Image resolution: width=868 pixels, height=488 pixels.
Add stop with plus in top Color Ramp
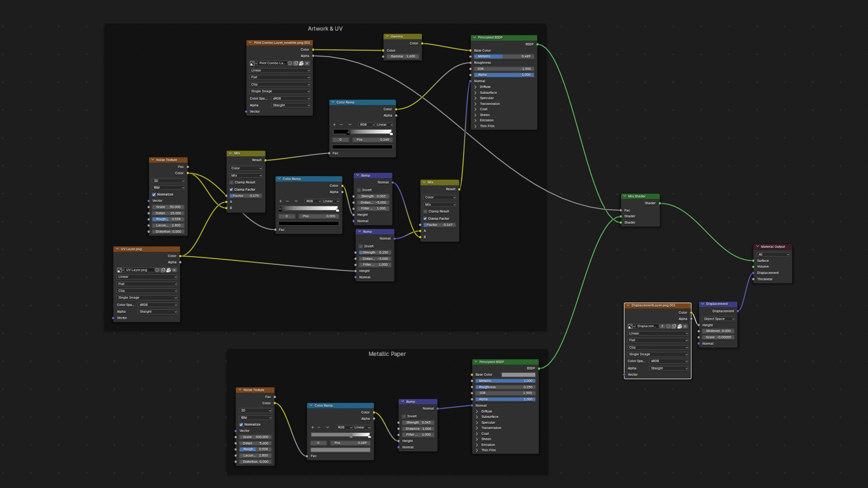click(x=334, y=125)
